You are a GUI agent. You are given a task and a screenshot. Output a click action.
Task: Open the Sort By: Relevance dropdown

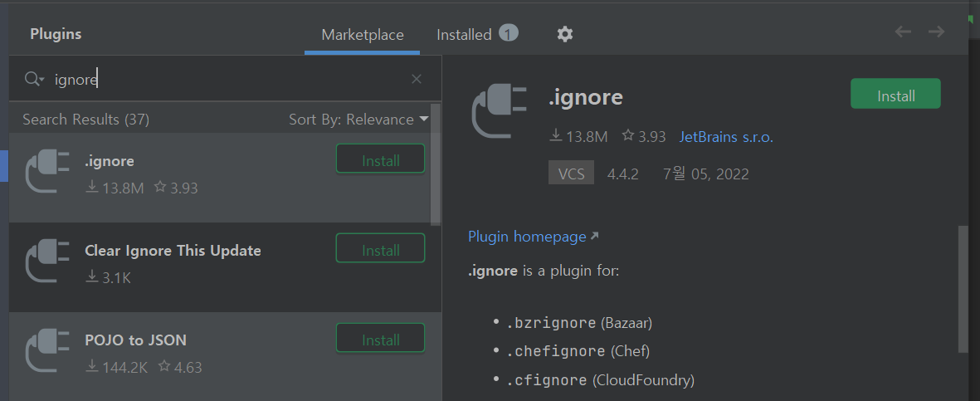(x=358, y=119)
